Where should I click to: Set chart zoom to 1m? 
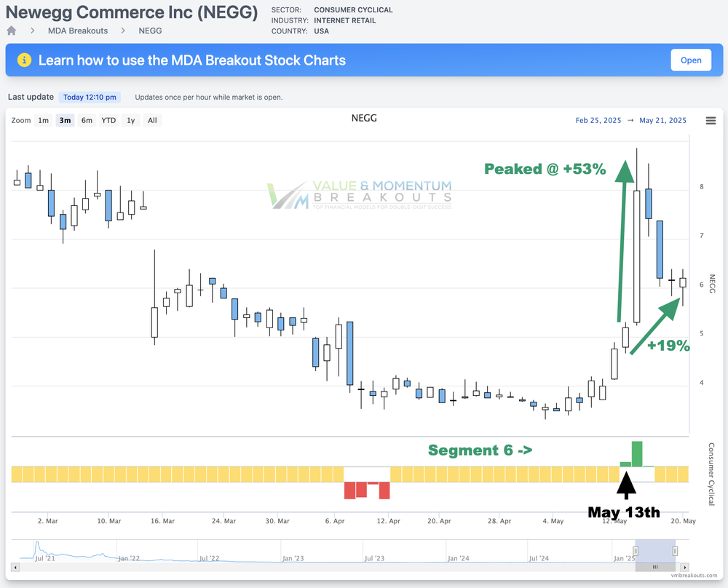click(43, 120)
